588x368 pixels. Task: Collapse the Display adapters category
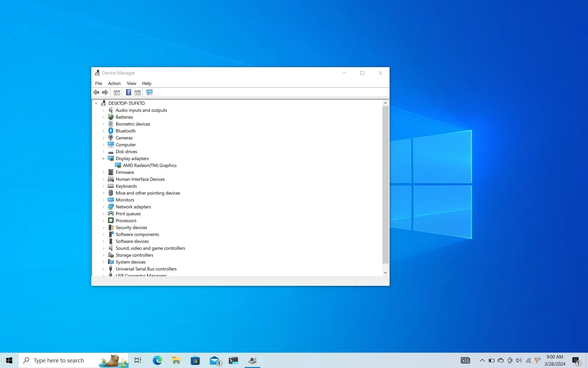click(x=104, y=159)
